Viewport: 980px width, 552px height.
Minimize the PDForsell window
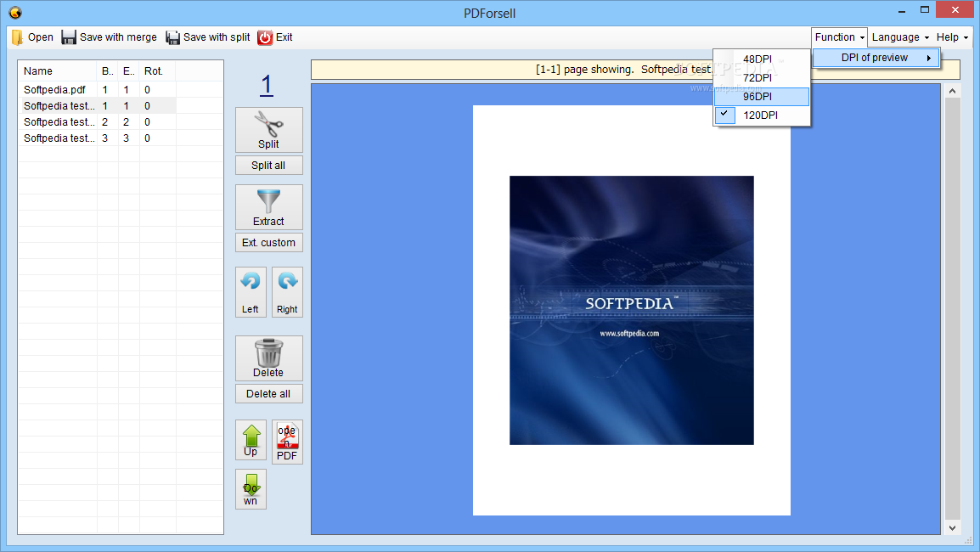click(x=902, y=11)
